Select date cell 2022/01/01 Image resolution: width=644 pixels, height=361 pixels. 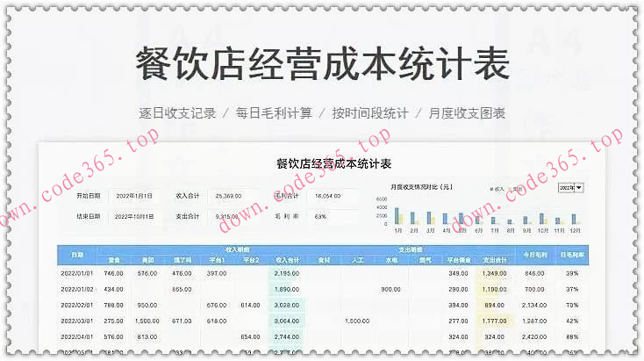77,273
